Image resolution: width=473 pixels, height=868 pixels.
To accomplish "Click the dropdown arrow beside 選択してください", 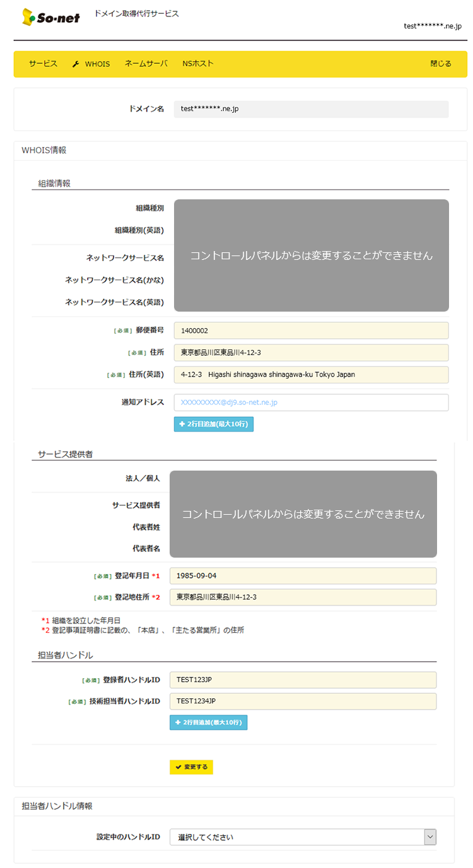I will 430,837.
